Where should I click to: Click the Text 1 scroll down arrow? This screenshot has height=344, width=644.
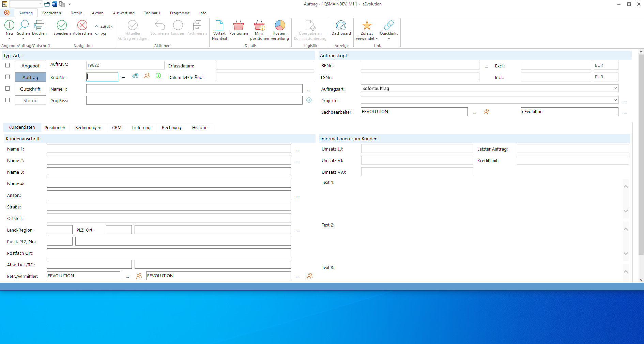(x=626, y=211)
